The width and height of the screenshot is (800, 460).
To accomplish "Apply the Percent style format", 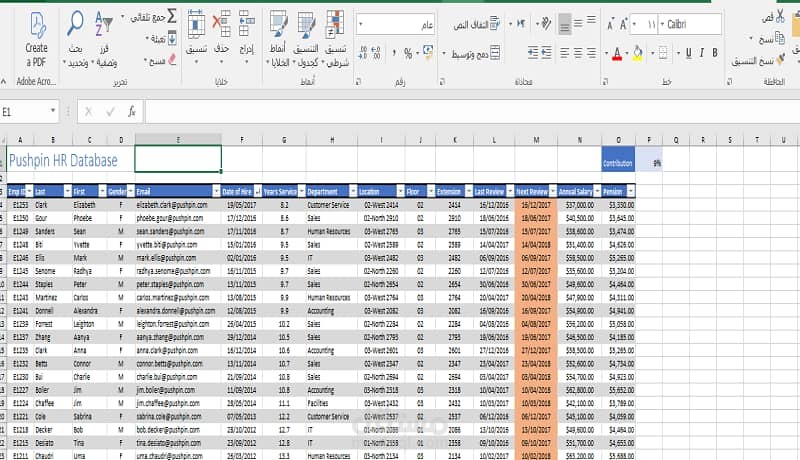I will coord(408,53).
